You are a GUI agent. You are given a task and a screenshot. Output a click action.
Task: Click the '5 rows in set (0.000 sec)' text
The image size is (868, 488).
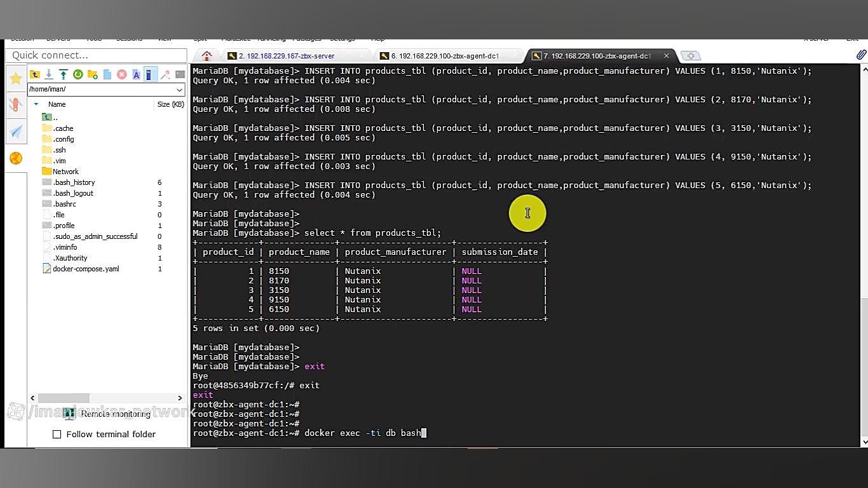(256, 329)
